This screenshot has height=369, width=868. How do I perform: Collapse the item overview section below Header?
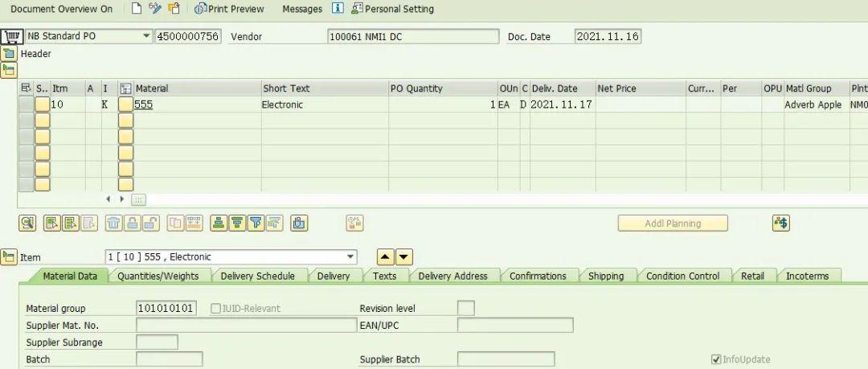click(9, 70)
